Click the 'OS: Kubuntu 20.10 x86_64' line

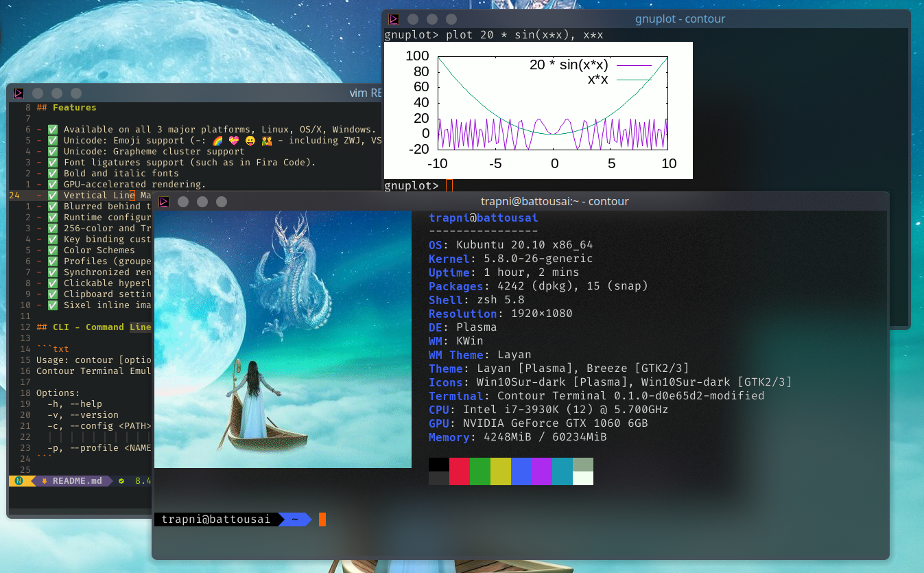[510, 245]
